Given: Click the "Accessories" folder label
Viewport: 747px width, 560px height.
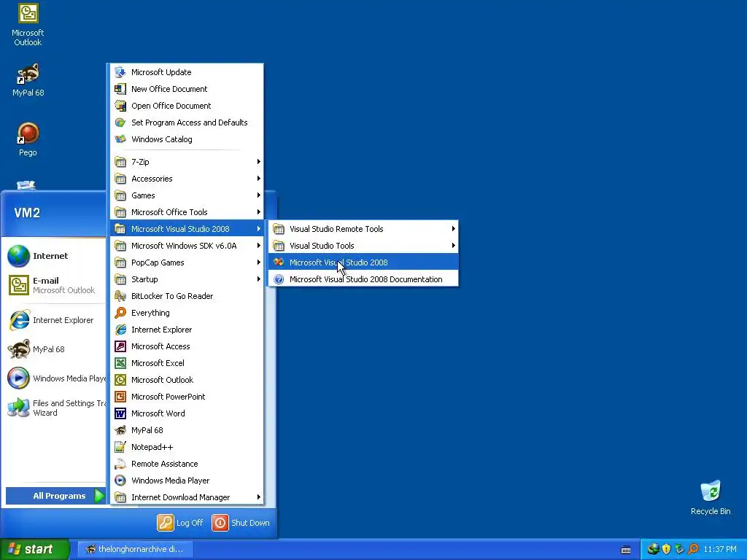Looking at the screenshot, I should [152, 179].
